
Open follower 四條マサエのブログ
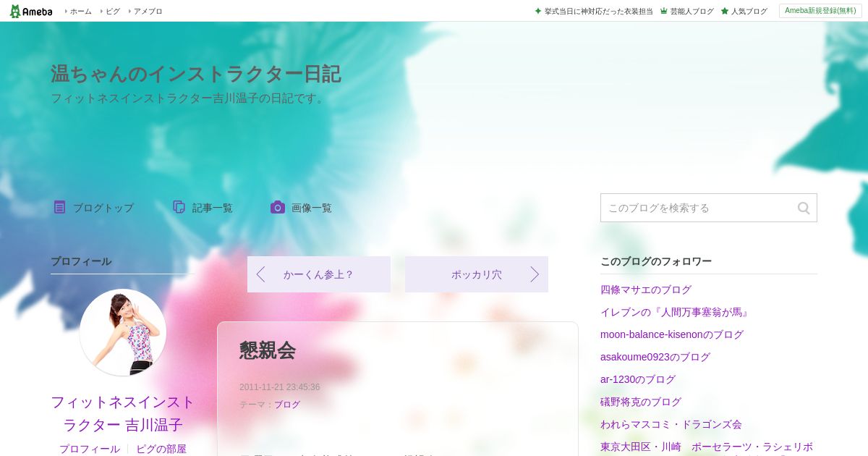pos(646,290)
